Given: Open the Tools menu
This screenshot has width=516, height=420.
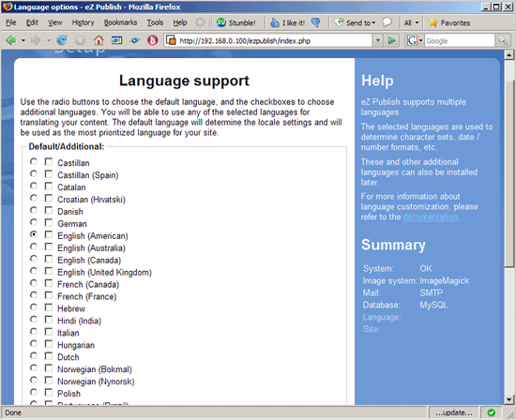Looking at the screenshot, I should [155, 22].
